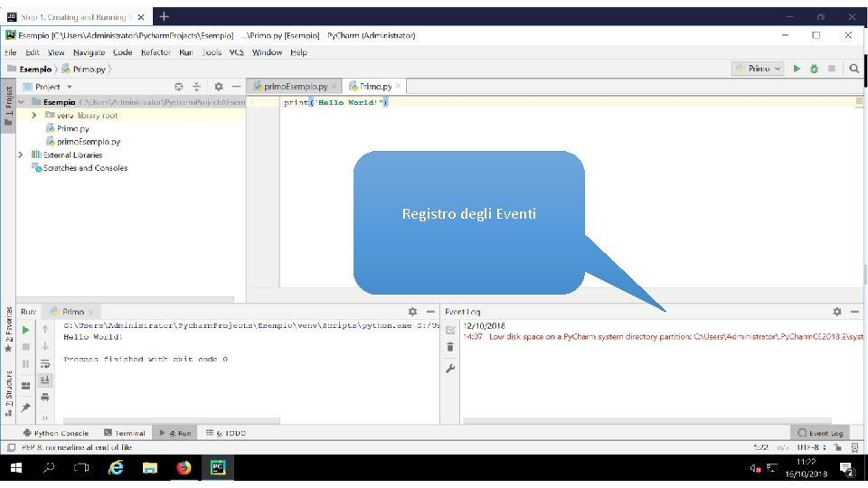Toggle the 4: Run tool window button
The image size is (868, 488).
tap(175, 433)
